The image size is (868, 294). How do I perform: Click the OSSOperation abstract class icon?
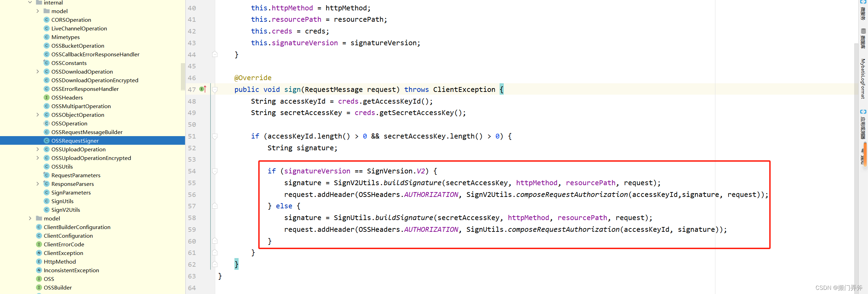click(x=47, y=123)
